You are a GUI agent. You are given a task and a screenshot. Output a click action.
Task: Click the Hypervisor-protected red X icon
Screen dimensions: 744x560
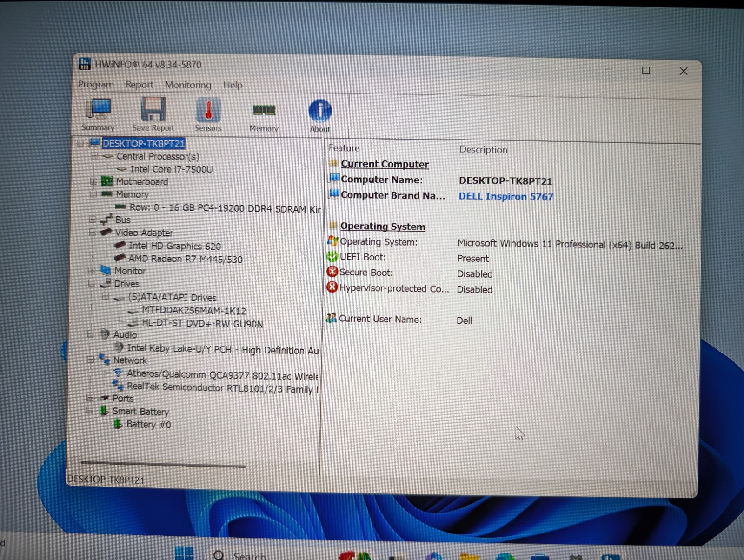pos(332,287)
